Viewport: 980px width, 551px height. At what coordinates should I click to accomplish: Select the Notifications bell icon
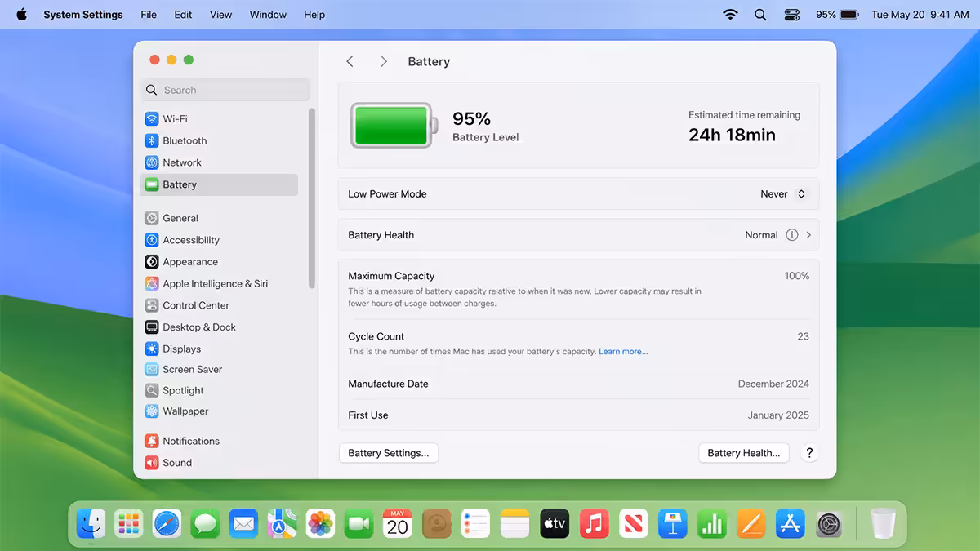(152, 441)
